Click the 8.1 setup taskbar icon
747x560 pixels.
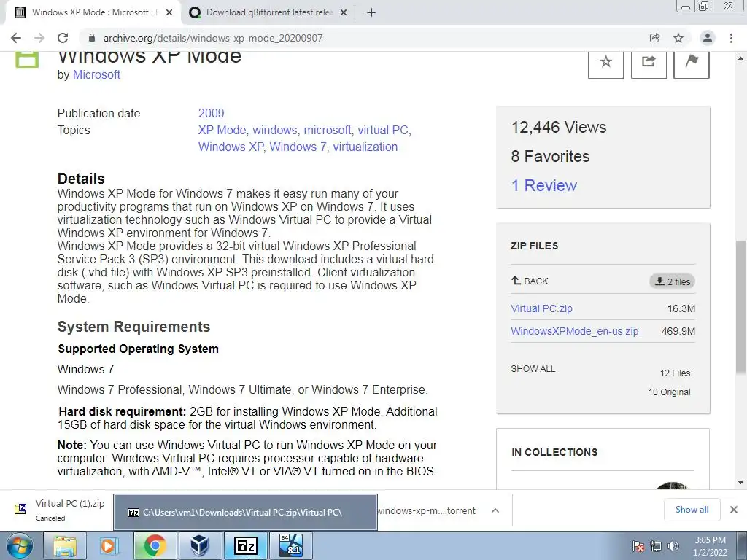pyautogui.click(x=291, y=545)
